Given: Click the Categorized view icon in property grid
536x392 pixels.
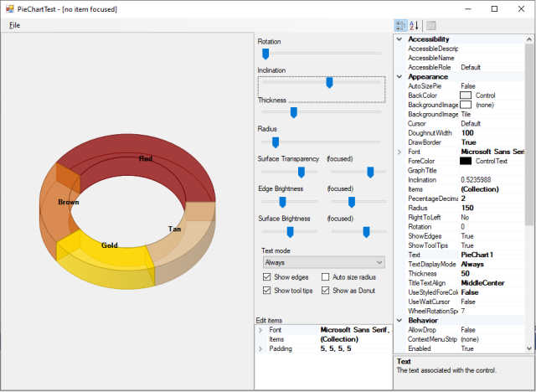Looking at the screenshot, I should [x=400, y=26].
